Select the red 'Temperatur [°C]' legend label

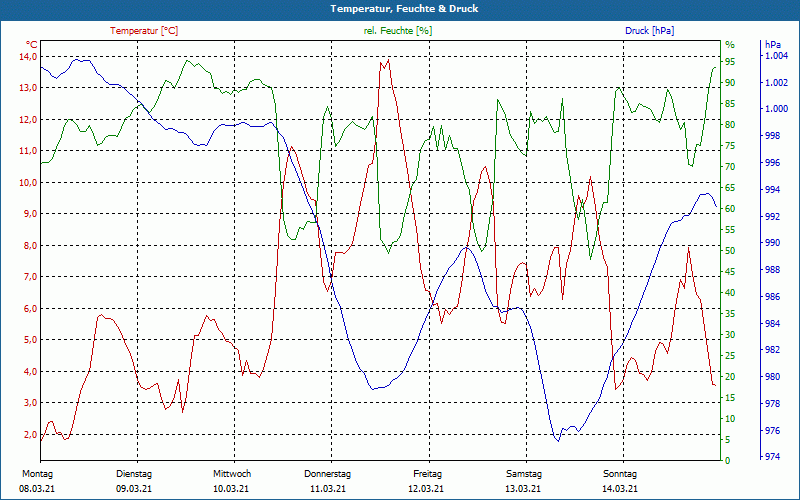(x=144, y=31)
